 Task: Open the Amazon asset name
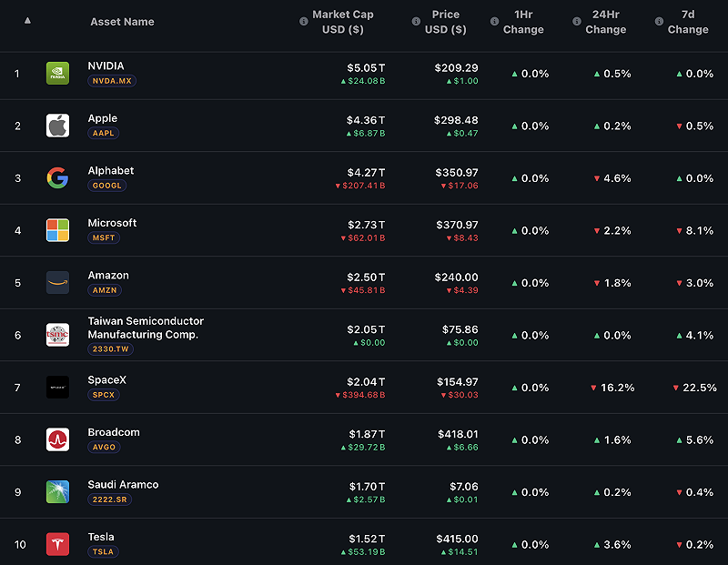pyautogui.click(x=108, y=276)
